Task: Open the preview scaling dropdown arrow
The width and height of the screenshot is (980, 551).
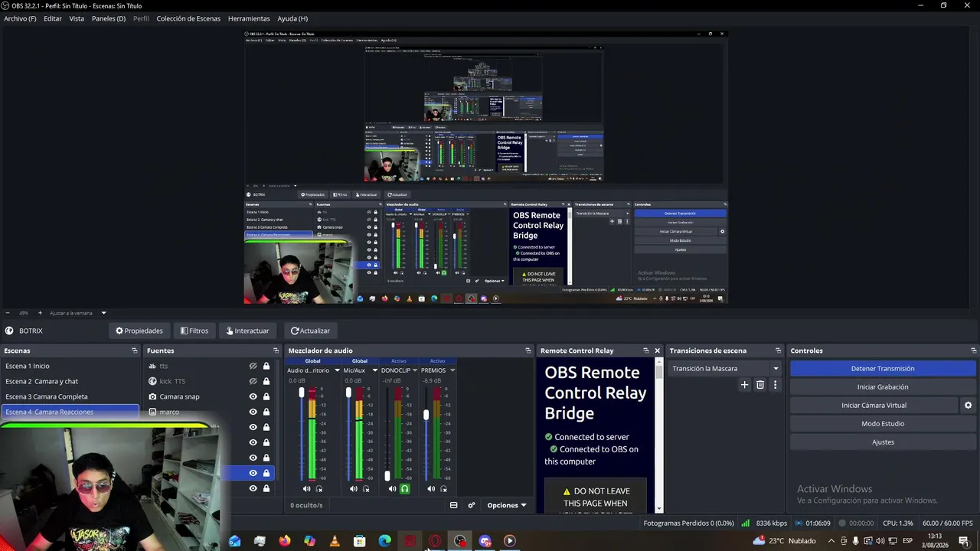Action: pyautogui.click(x=103, y=313)
